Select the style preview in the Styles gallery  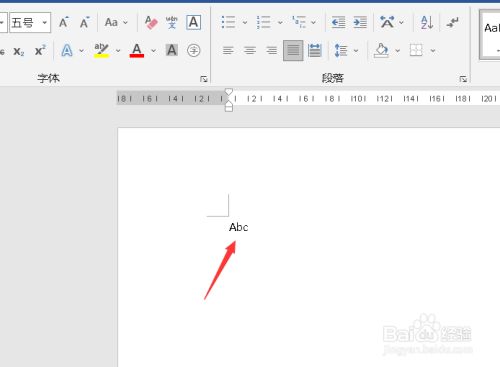click(x=491, y=34)
